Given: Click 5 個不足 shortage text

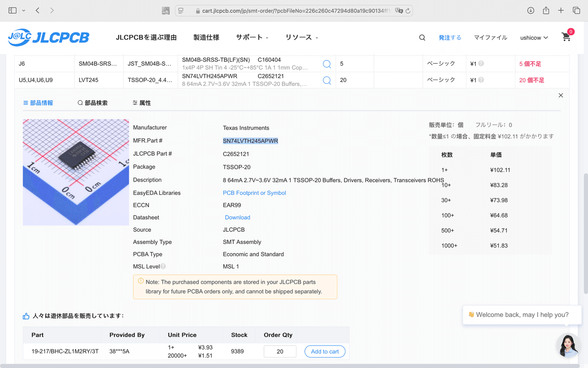Looking at the screenshot, I should 530,64.
